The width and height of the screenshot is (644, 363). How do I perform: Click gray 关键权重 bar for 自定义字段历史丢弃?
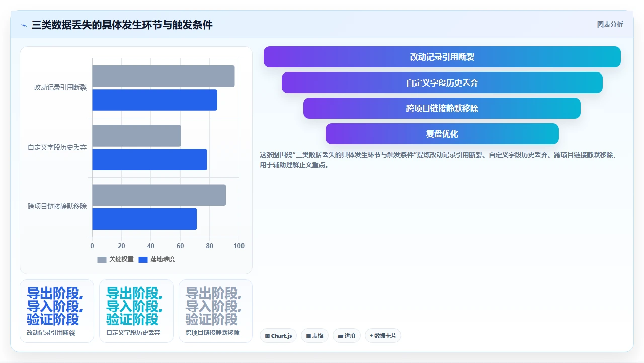pyautogui.click(x=136, y=135)
